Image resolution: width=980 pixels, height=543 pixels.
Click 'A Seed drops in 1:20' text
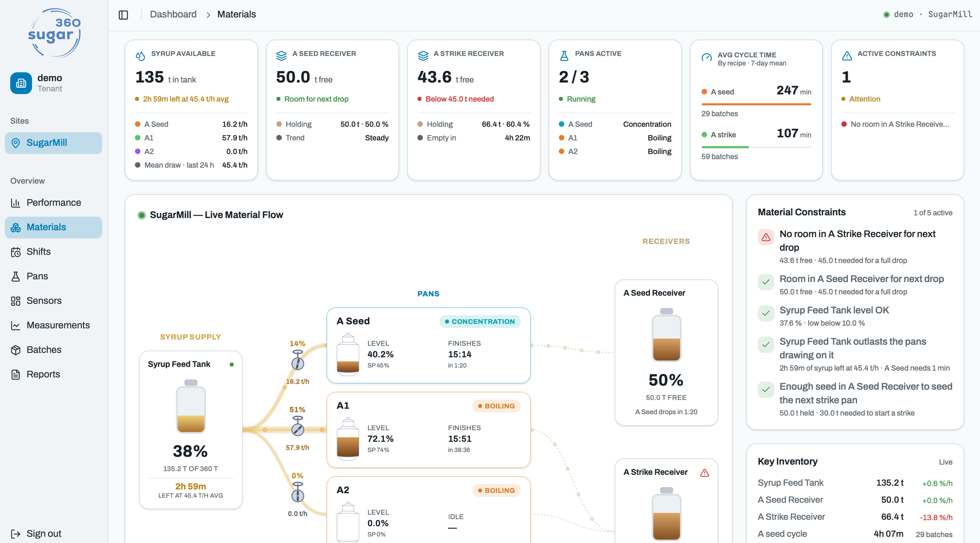(666, 412)
